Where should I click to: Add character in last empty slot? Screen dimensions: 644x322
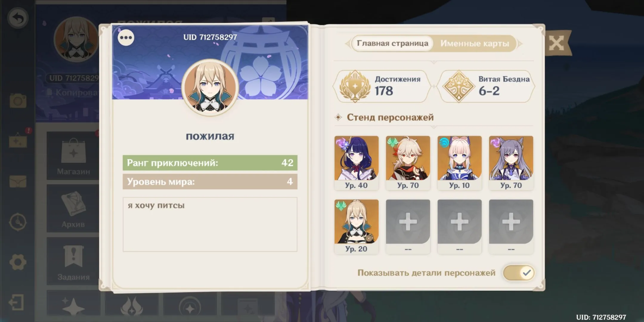[x=511, y=226]
